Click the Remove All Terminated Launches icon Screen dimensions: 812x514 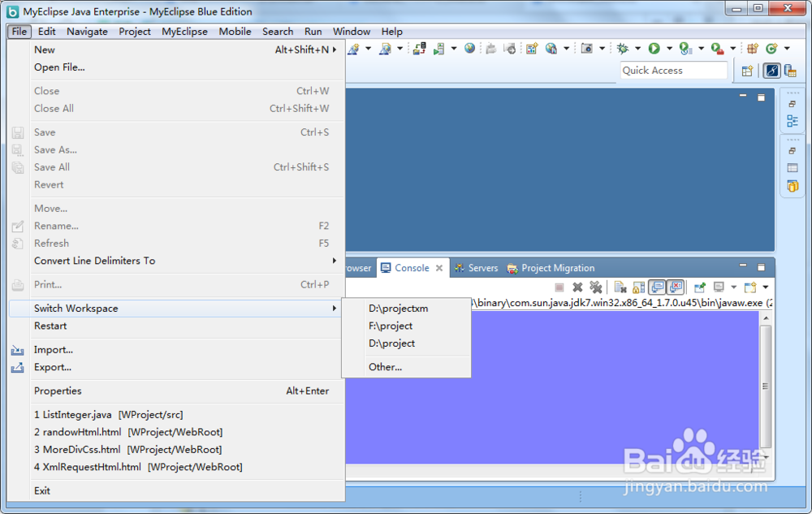[x=596, y=287]
